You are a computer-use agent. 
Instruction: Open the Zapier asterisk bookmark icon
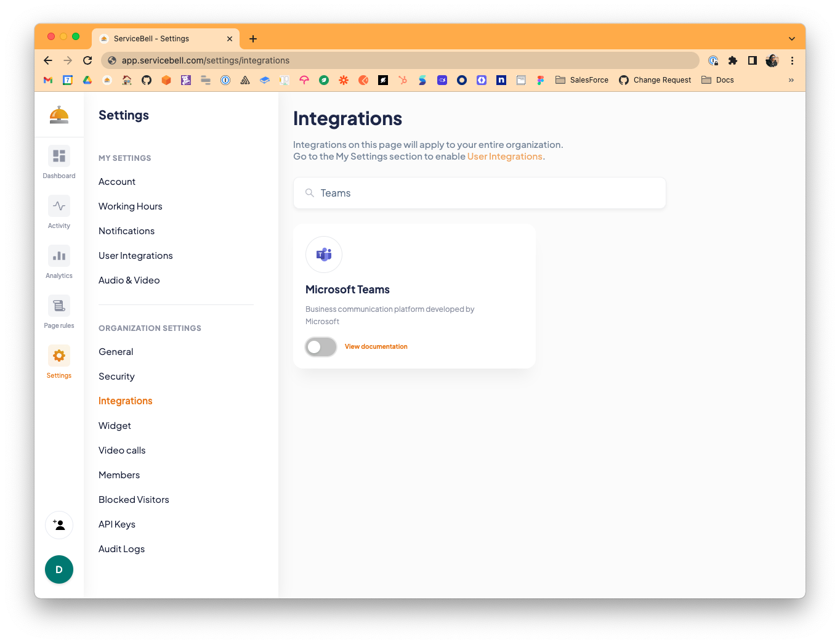coord(344,80)
